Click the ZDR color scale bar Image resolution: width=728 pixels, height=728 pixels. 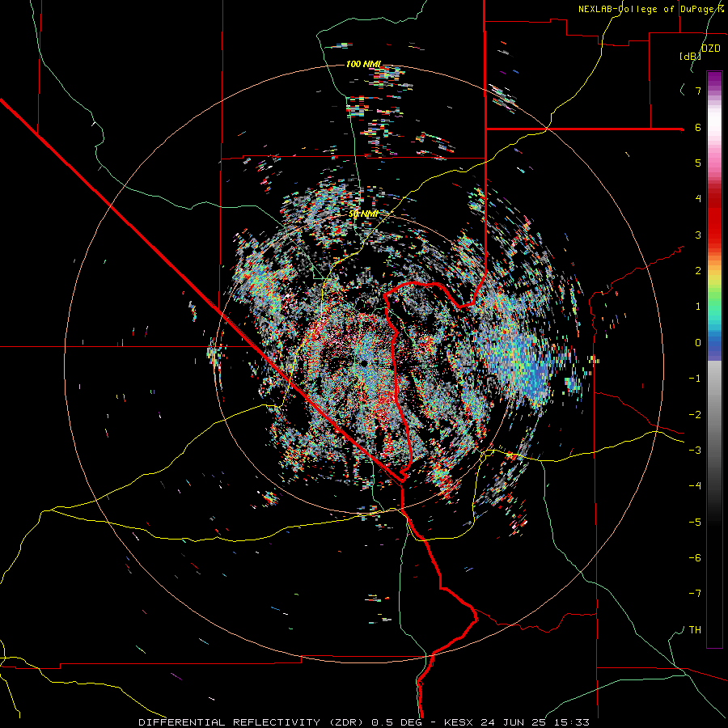714,360
